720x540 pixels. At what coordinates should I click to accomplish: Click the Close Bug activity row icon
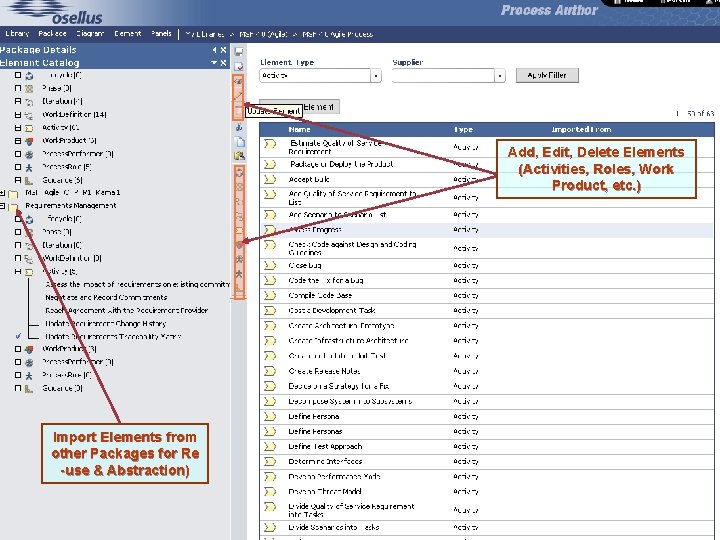270,265
